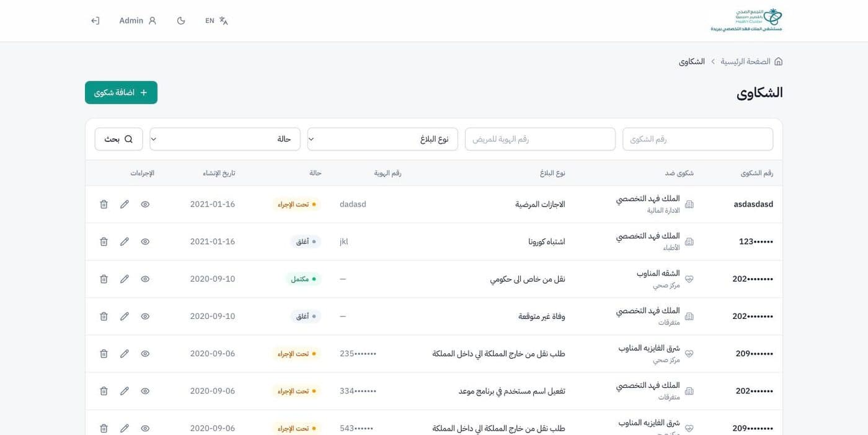
Task: Click the home icon in the breadcrumb
Action: point(778,61)
